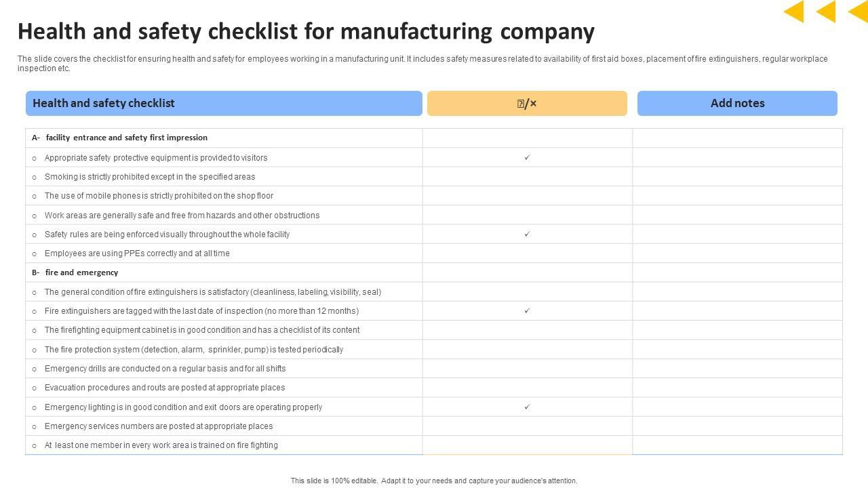Click the middle yellow triangle arrow

click(x=827, y=12)
